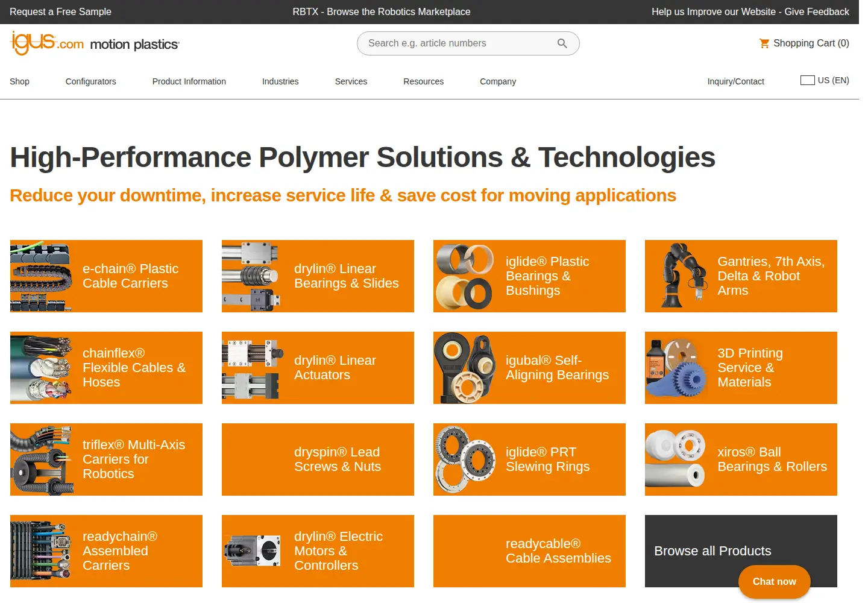Open the US (EN) region selector
The height and width of the screenshot is (603, 868).
pyautogui.click(x=825, y=80)
